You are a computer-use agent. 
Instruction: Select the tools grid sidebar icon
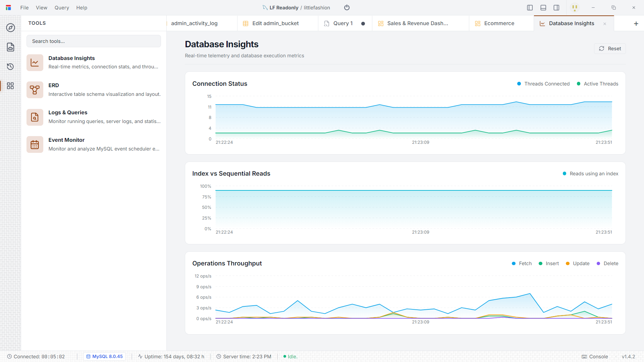click(x=10, y=86)
